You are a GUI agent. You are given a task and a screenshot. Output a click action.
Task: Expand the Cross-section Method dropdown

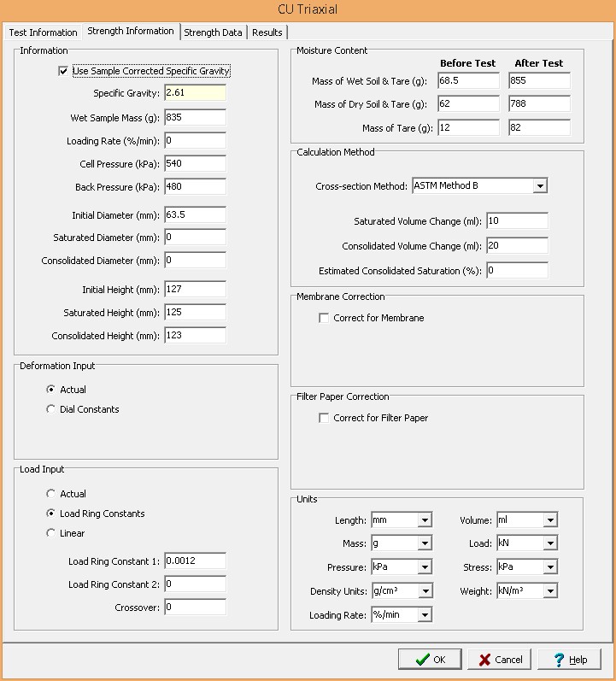tap(539, 185)
